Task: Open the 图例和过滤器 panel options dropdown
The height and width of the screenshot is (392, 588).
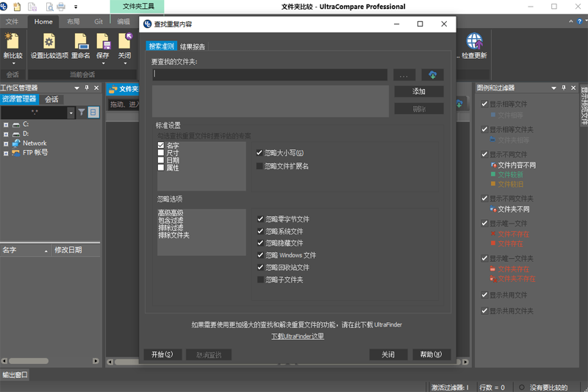Action: [554, 88]
